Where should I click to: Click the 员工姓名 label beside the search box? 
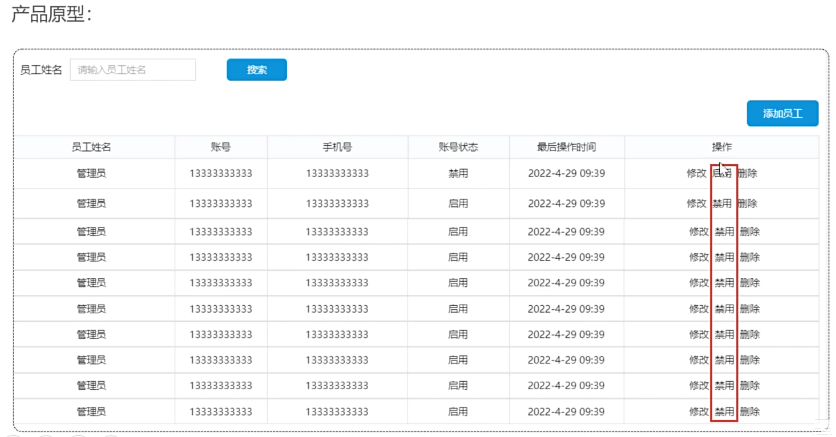click(41, 70)
